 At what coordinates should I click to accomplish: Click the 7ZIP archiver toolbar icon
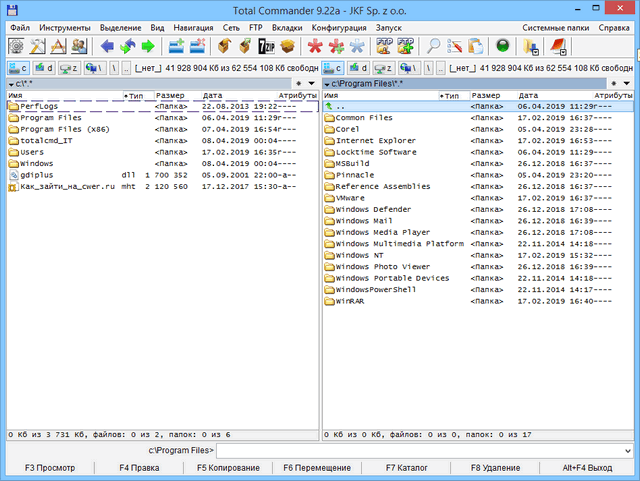pos(266,46)
